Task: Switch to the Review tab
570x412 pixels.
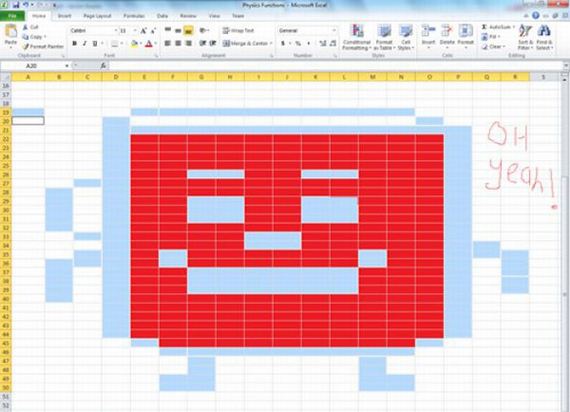Action: 188,16
